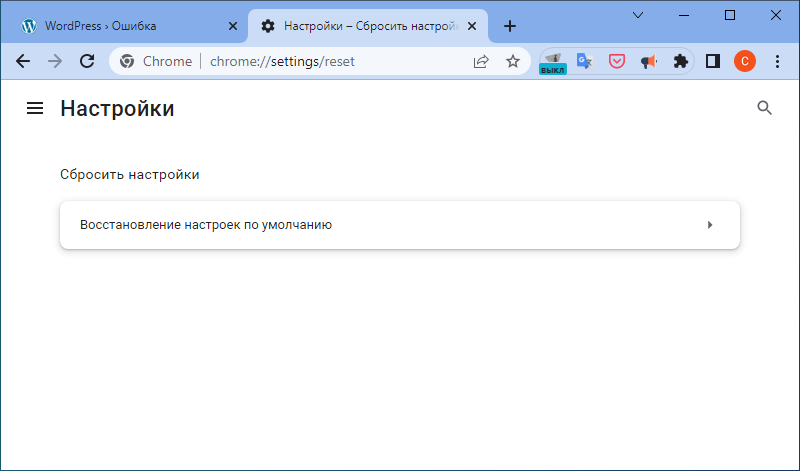Open the profile avatar 'C'
800x471 pixels.
[745, 61]
